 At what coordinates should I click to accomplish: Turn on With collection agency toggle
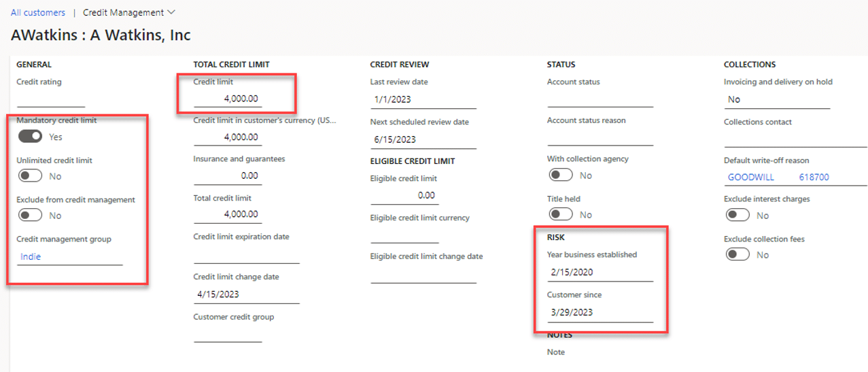pyautogui.click(x=560, y=175)
